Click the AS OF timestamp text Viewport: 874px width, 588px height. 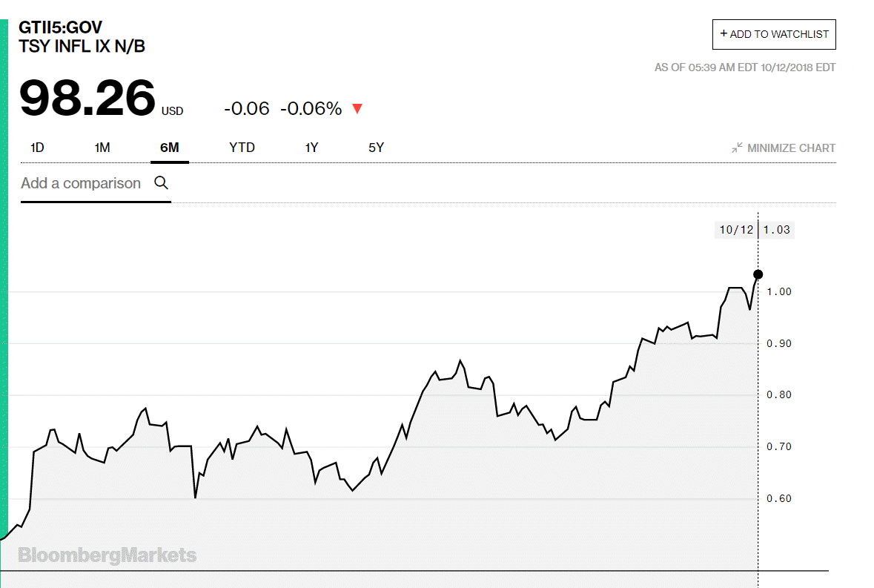[x=744, y=67]
